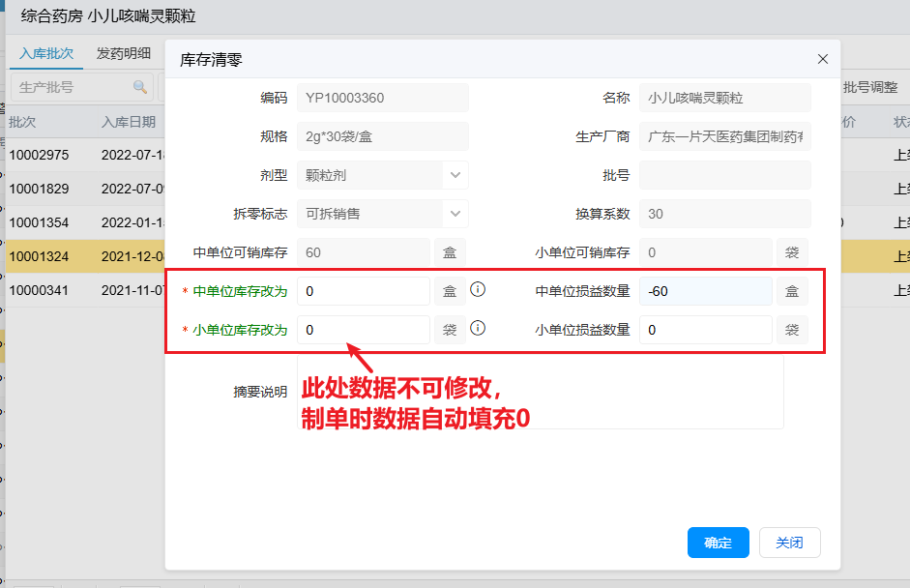The image size is (910, 588).
Task: Close the 库存清零 dialog with X
Action: point(823,59)
